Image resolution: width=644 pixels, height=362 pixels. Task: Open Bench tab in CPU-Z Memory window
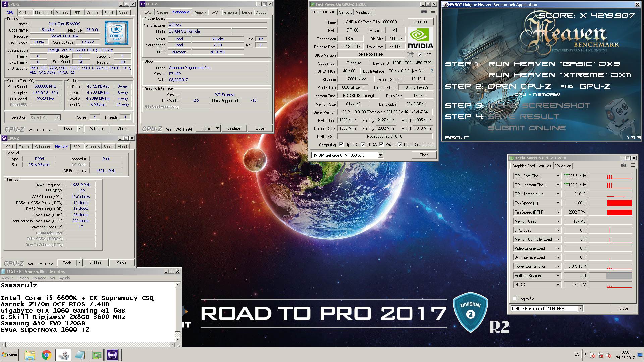pos(108,147)
